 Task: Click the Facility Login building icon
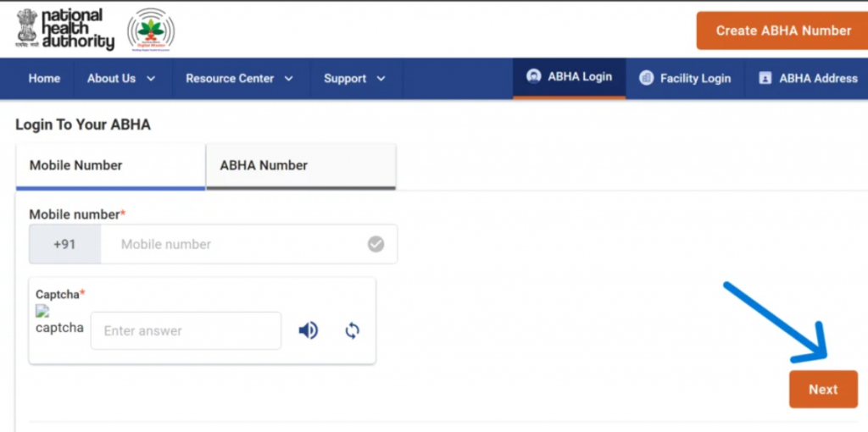pos(646,78)
